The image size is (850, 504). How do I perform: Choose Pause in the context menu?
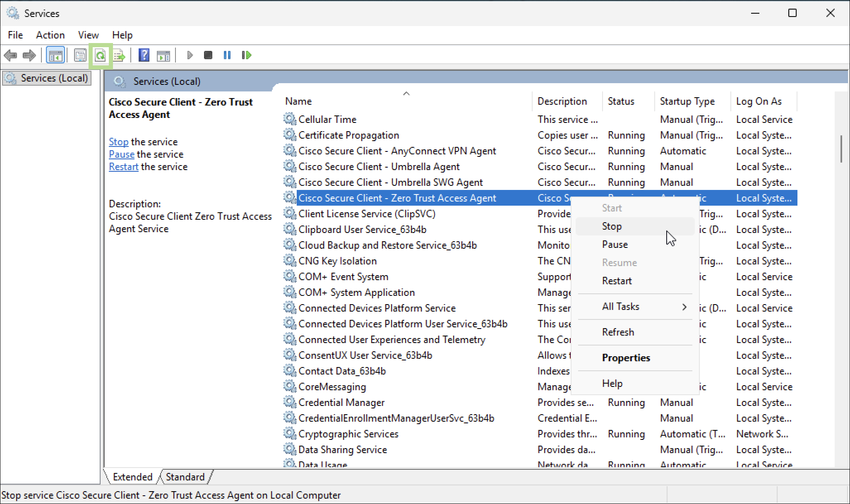[635, 245]
